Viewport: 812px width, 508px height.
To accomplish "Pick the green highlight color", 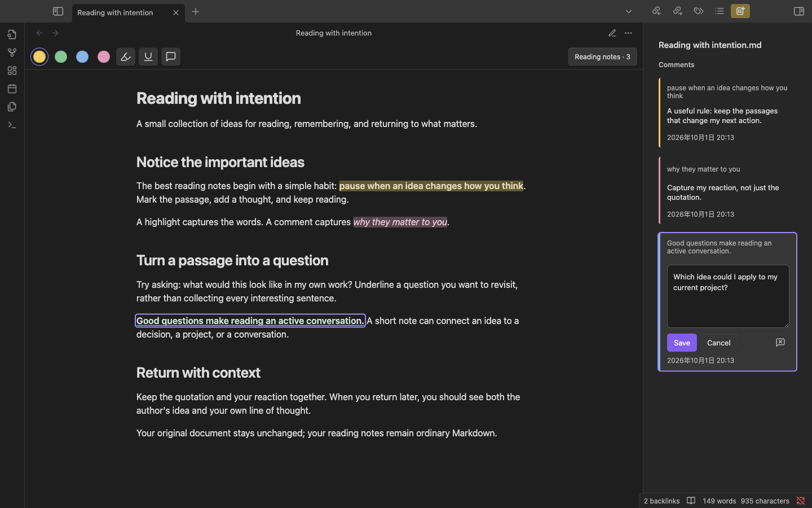I will (61, 56).
